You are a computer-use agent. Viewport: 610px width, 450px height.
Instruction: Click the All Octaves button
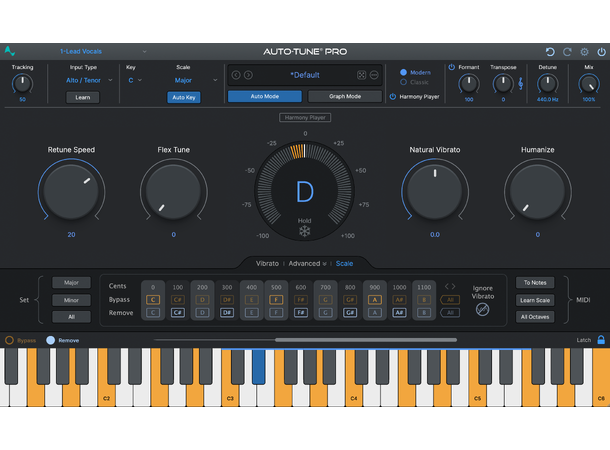click(535, 317)
